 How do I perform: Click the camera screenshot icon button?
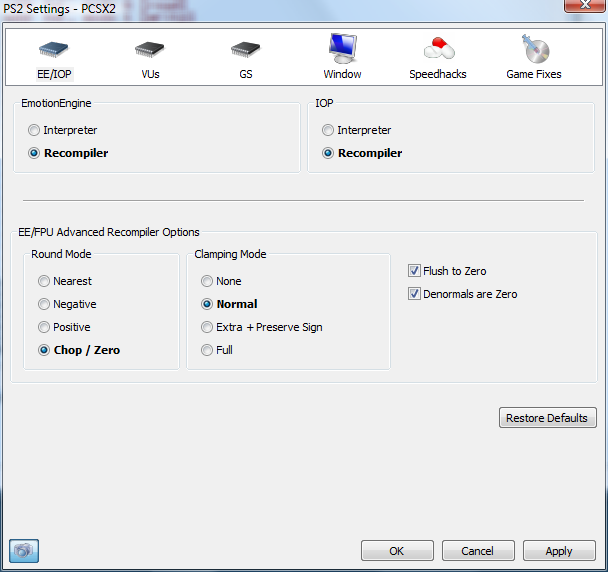[24, 550]
